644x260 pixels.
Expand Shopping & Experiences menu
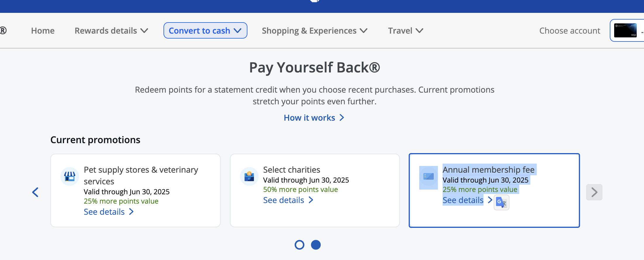click(x=314, y=31)
